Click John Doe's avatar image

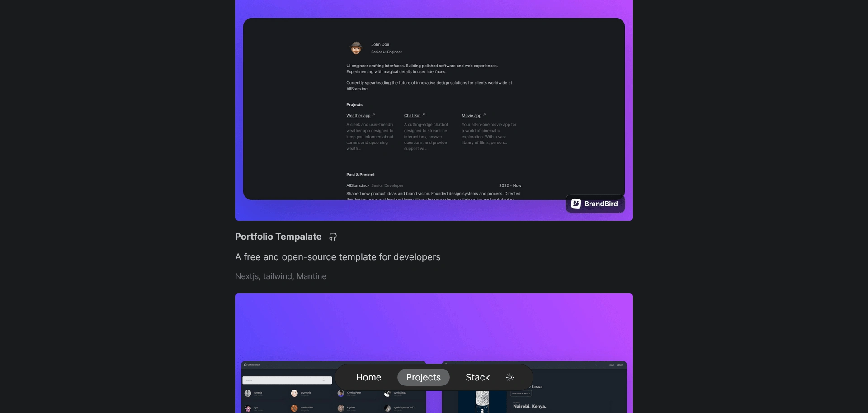tap(356, 48)
